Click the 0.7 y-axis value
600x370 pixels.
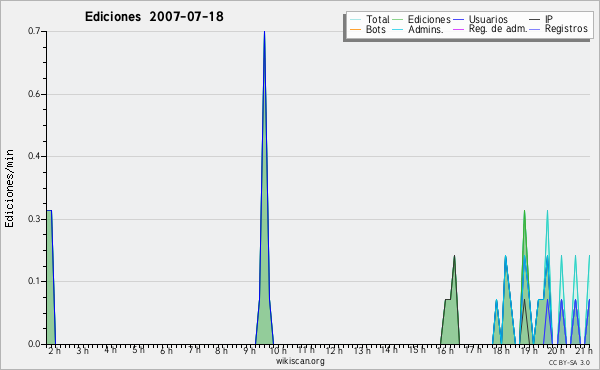(34, 31)
